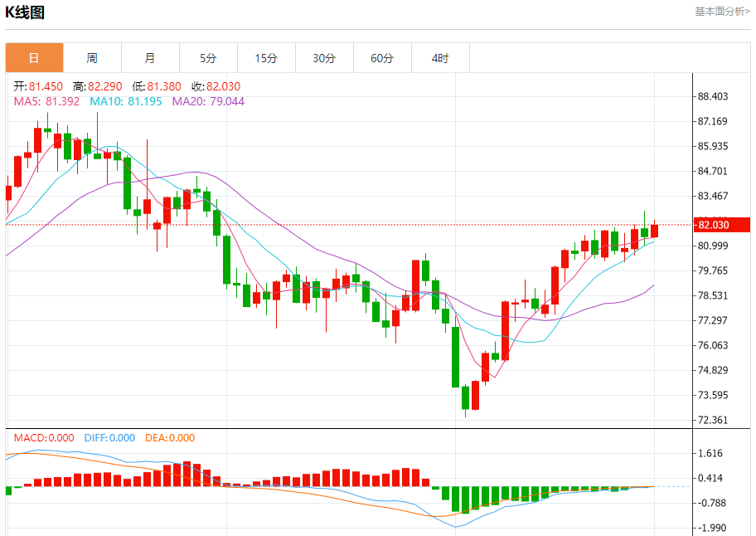Open the 基本面分析 link
This screenshot has height=536, width=756.
722,11
